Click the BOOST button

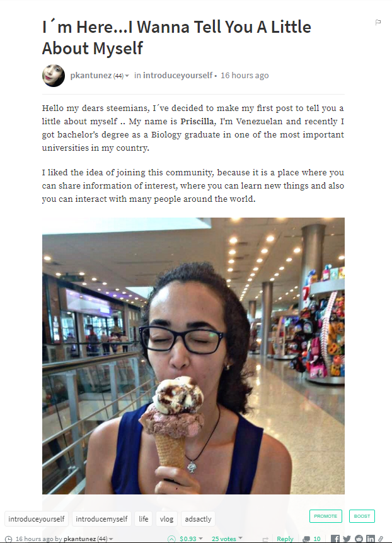pyautogui.click(x=362, y=516)
